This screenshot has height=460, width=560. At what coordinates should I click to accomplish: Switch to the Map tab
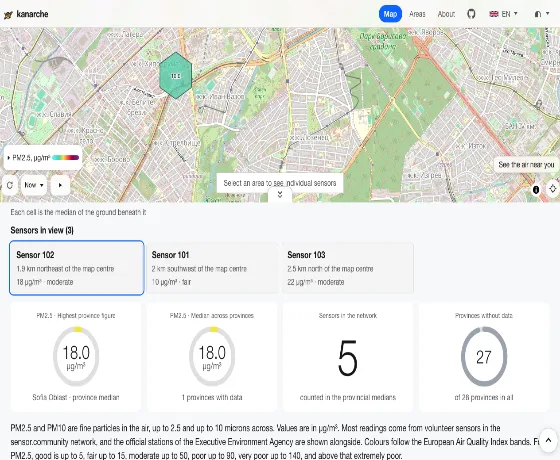[x=390, y=14]
